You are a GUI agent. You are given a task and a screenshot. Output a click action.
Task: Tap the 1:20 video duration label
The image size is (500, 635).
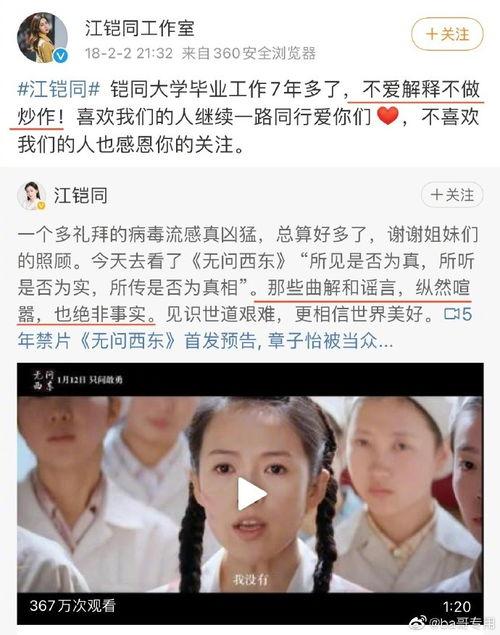pos(456,606)
